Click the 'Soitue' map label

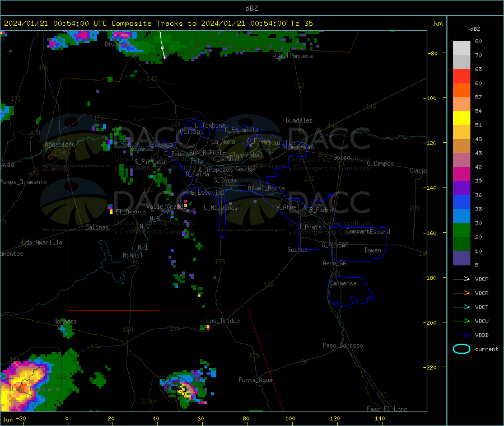coord(297,250)
